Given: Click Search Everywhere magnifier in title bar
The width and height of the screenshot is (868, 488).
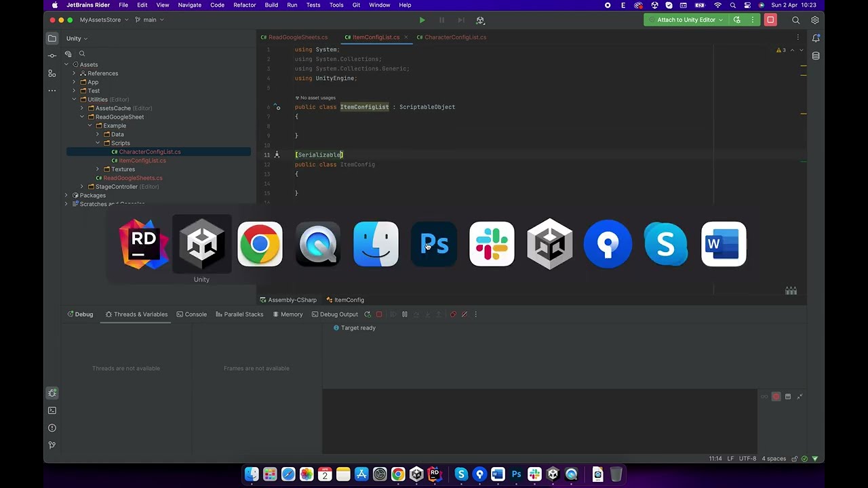Looking at the screenshot, I should 796,20.
